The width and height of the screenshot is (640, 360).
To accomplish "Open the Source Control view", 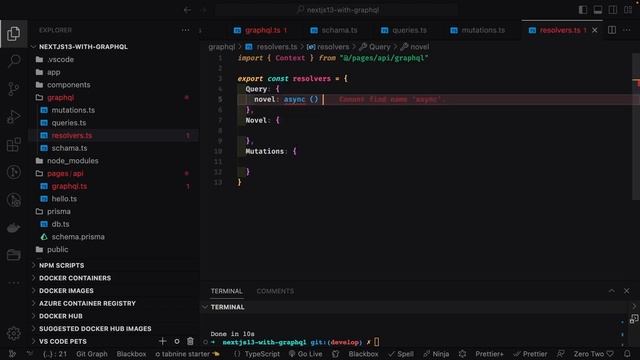I will pyautogui.click(x=13, y=89).
